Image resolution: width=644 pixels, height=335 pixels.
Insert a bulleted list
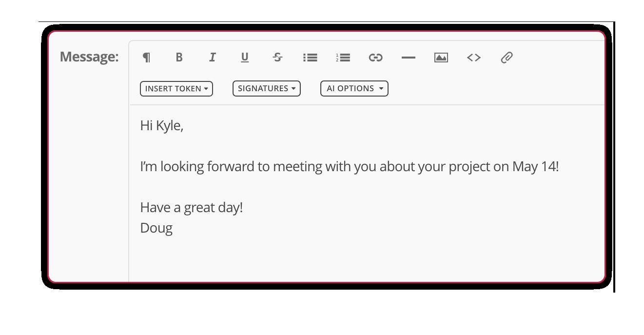coord(310,58)
